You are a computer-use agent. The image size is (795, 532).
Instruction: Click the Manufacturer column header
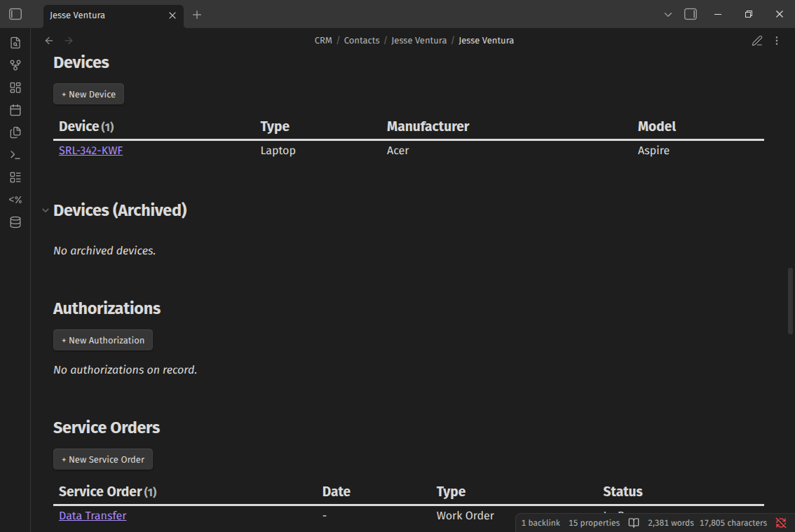pos(428,126)
